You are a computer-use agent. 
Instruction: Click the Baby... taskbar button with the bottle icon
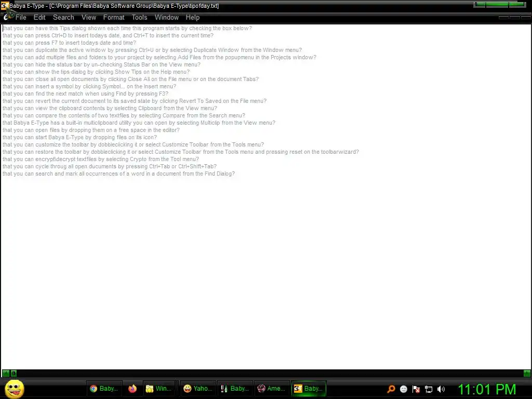235,389
